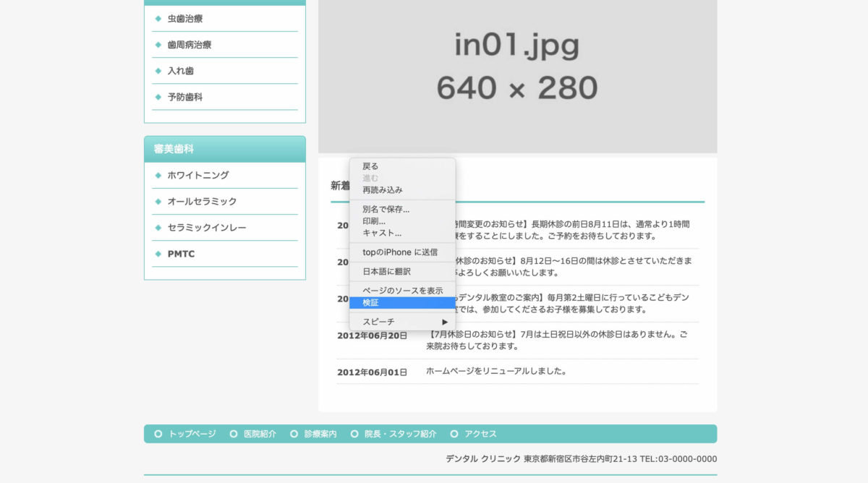Go to 歯周病治療 in the sidebar
Image resolution: width=868 pixels, height=483 pixels.
[190, 45]
